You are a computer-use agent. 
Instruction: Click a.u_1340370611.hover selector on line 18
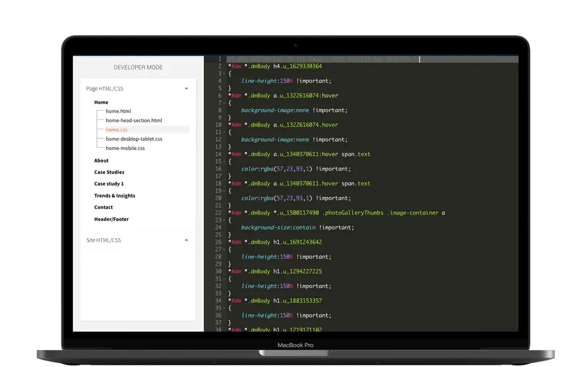click(306, 183)
